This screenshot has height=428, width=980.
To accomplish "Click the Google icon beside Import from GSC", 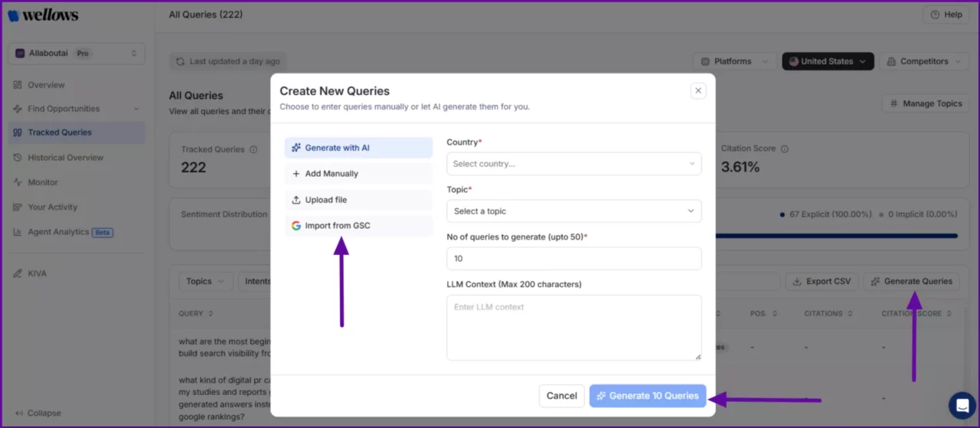I will tap(296, 226).
